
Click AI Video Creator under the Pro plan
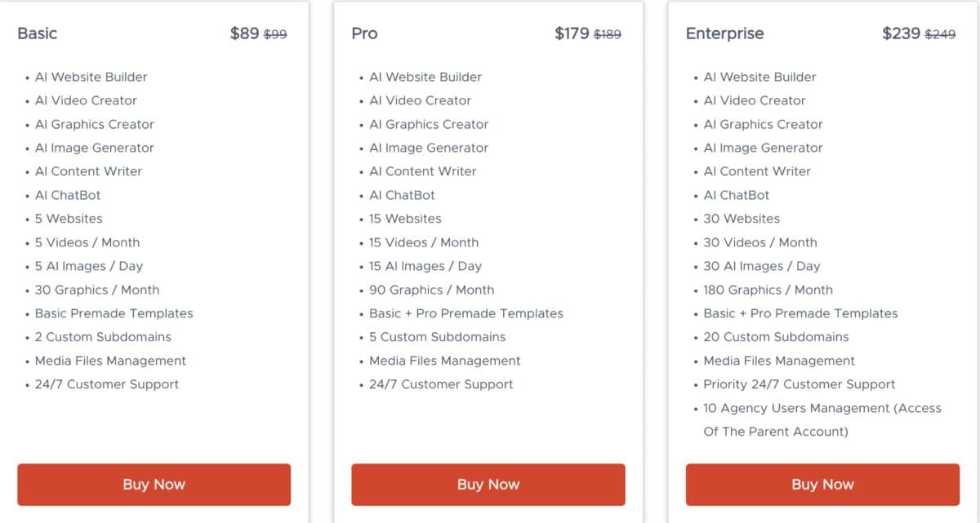[420, 100]
